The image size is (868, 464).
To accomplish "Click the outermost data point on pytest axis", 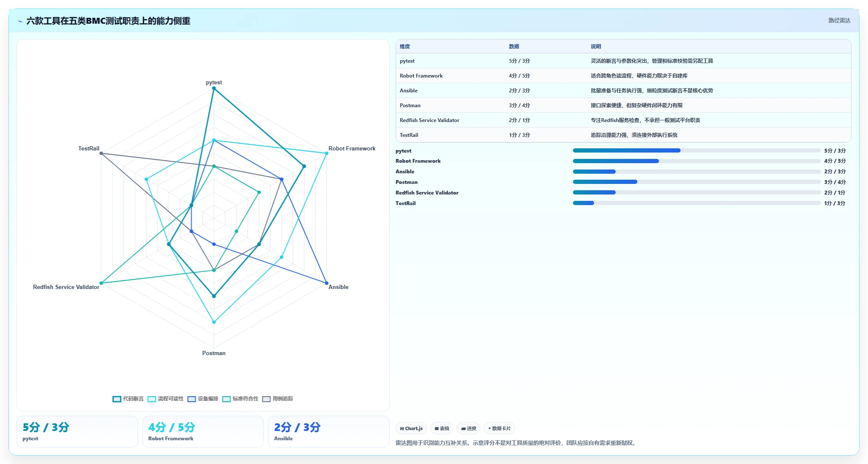I will pyautogui.click(x=214, y=89).
